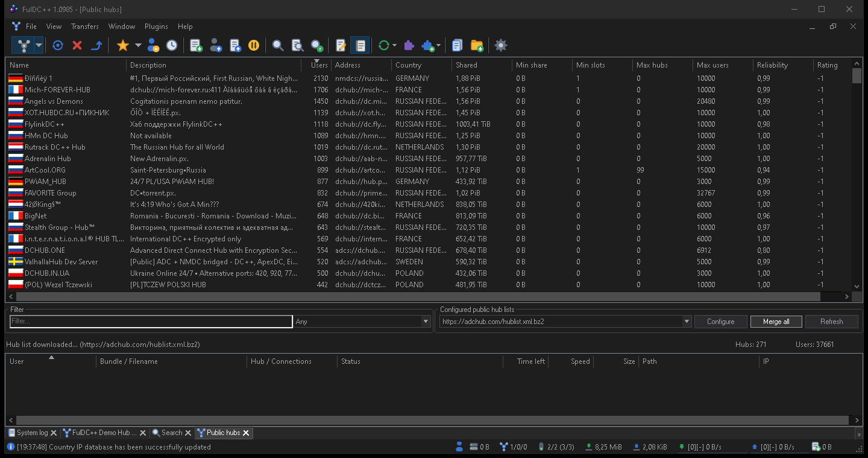The image size is (868, 458).
Task: Toggle the System log toolbar icon
Action: click(x=360, y=45)
